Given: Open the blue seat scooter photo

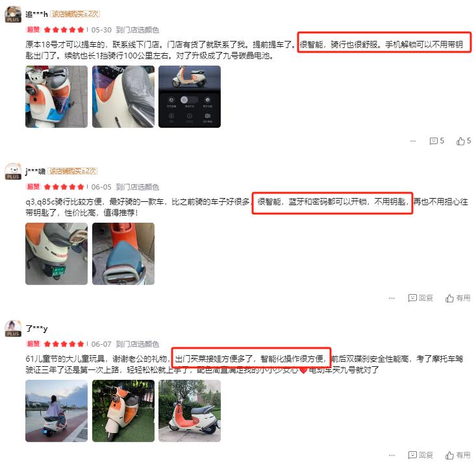Looking at the screenshot, I should [x=123, y=254].
